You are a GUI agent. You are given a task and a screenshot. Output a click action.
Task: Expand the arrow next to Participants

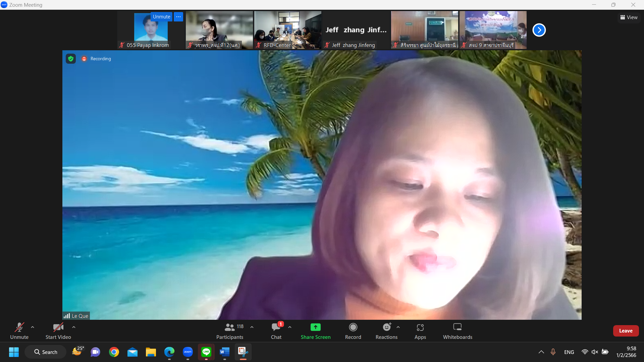[x=252, y=327]
